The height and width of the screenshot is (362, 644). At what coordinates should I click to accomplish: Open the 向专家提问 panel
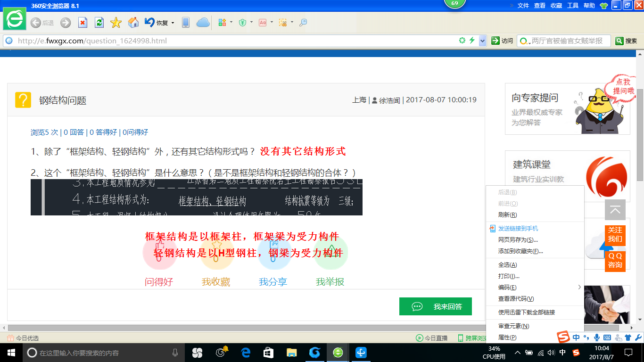point(568,109)
